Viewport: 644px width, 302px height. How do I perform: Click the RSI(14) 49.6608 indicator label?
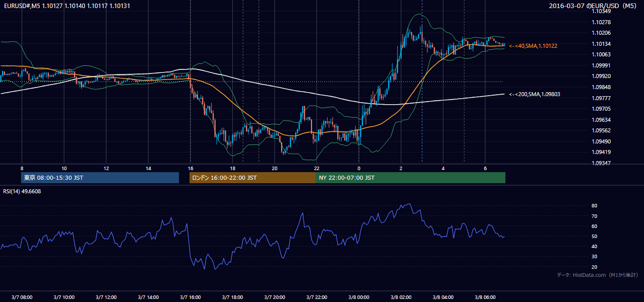[x=22, y=191]
